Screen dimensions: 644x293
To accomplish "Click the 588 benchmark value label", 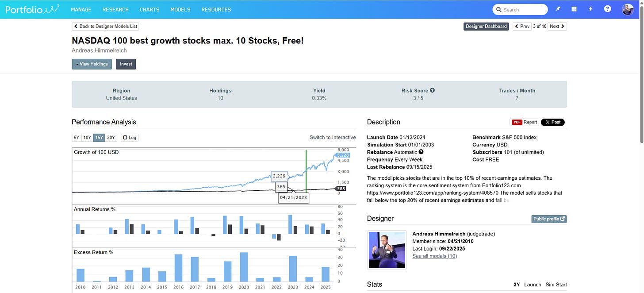I will point(341,189).
